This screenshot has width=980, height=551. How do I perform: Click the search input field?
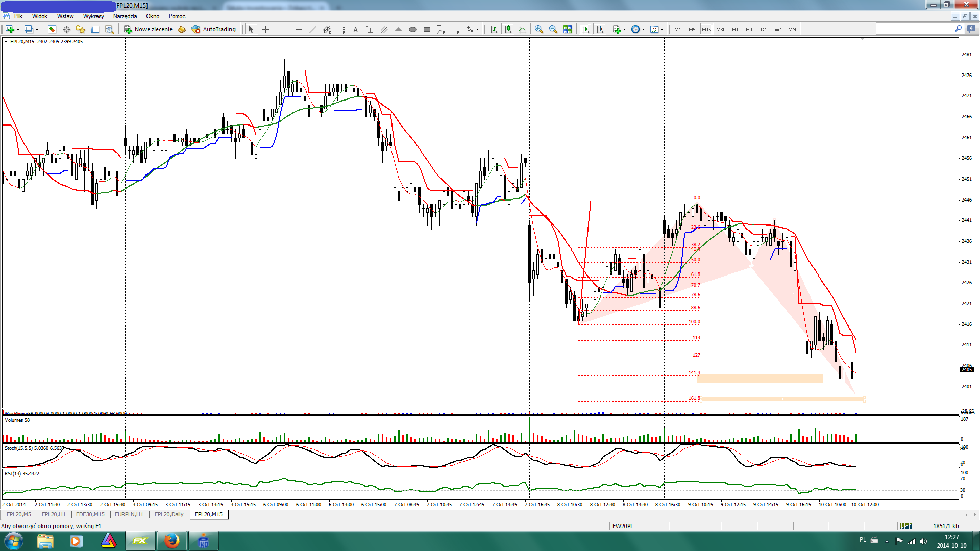click(x=914, y=29)
